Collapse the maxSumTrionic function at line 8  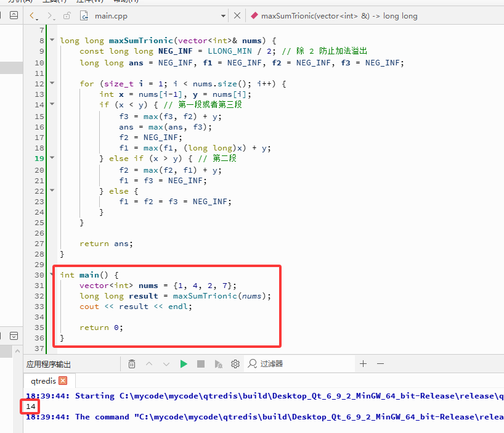[x=52, y=40]
